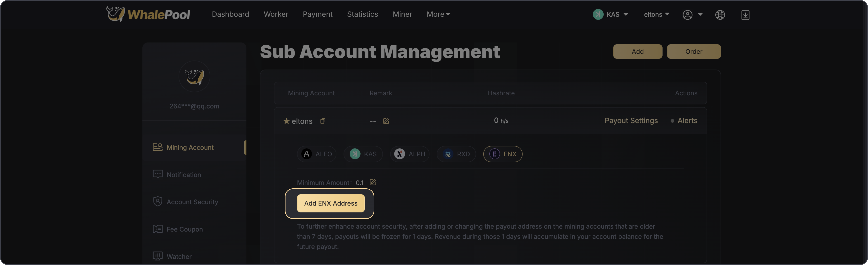Open the eltons sub-account dropdown
The height and width of the screenshot is (265, 868).
(656, 14)
